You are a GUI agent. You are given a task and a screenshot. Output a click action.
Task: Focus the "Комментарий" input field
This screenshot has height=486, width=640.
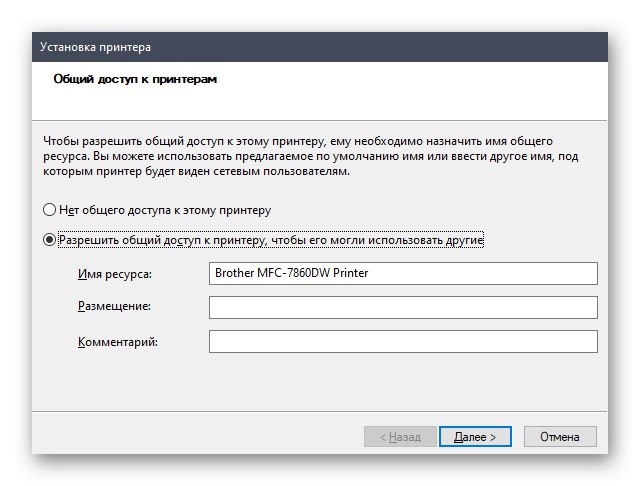[402, 341]
